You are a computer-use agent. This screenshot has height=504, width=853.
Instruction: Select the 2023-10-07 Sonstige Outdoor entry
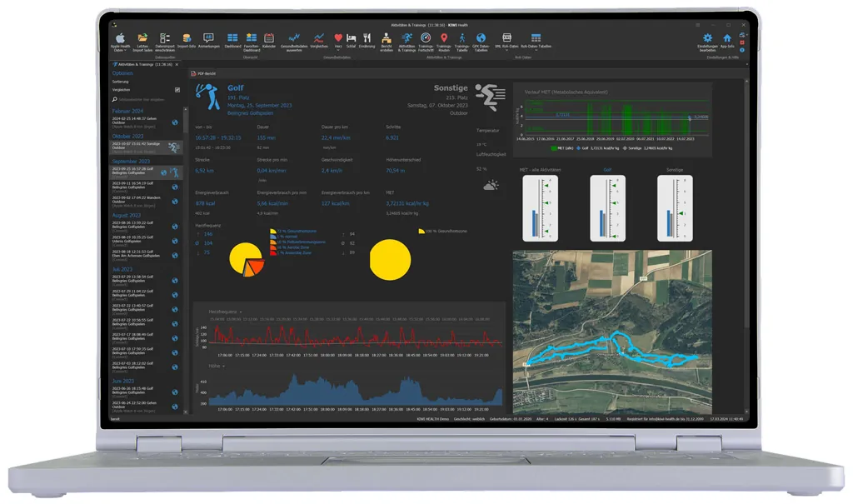pyautogui.click(x=142, y=147)
